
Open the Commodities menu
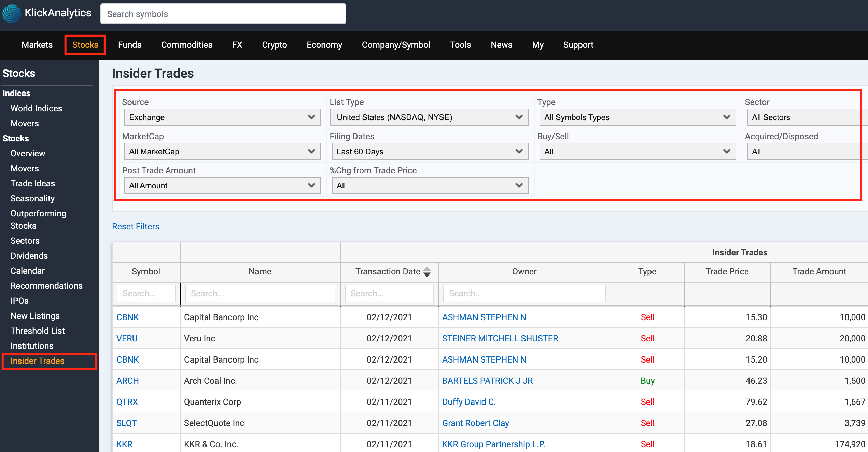coord(187,45)
